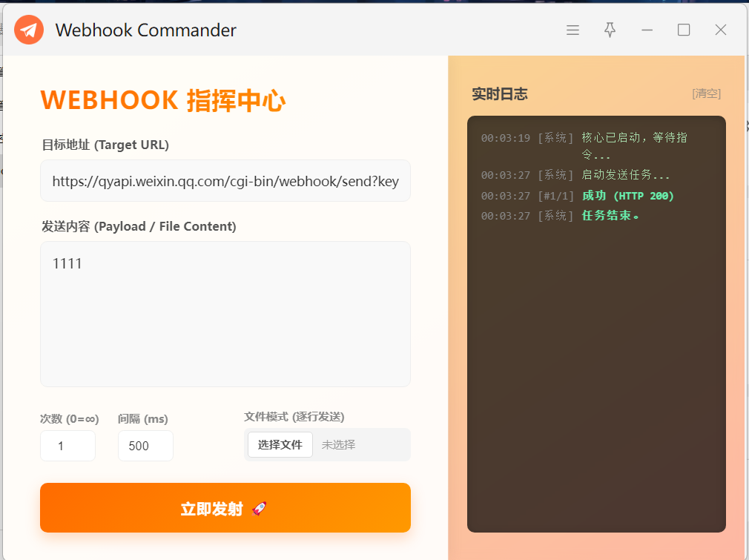Click the 实时日志 panel heading
Image resolution: width=749 pixels, height=560 pixels.
500,93
